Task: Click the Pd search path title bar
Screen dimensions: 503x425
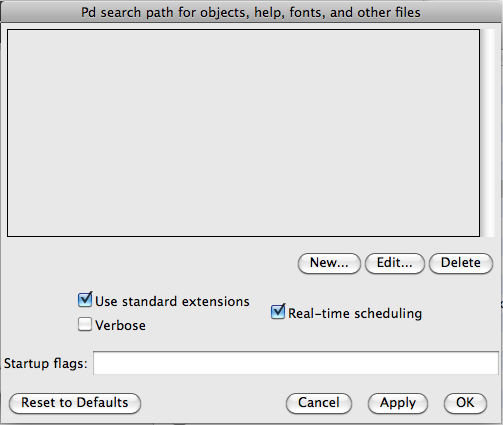Action: [251, 12]
